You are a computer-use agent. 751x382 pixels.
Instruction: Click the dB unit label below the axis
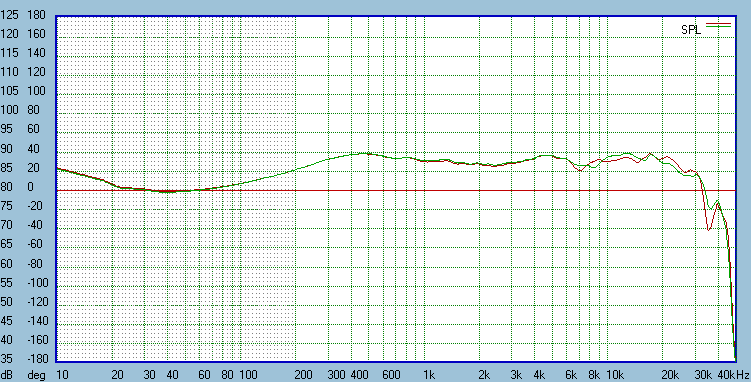click(x=7, y=374)
